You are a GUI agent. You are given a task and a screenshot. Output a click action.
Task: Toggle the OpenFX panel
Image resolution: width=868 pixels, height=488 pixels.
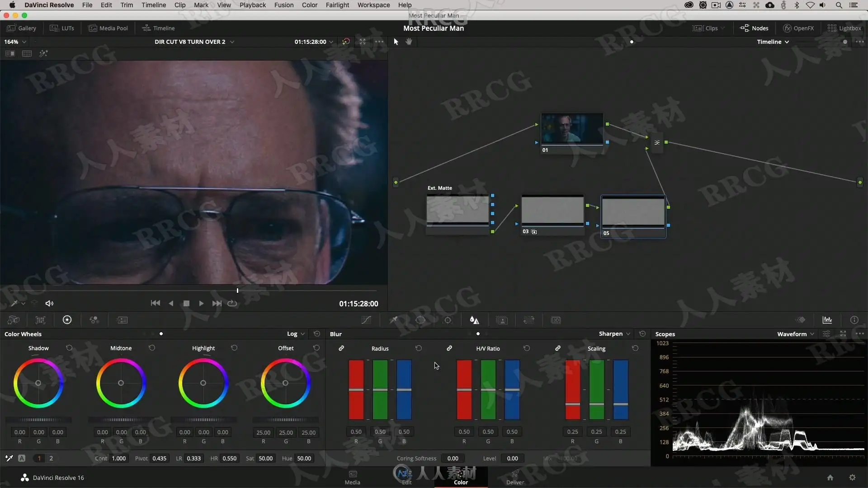coord(798,28)
